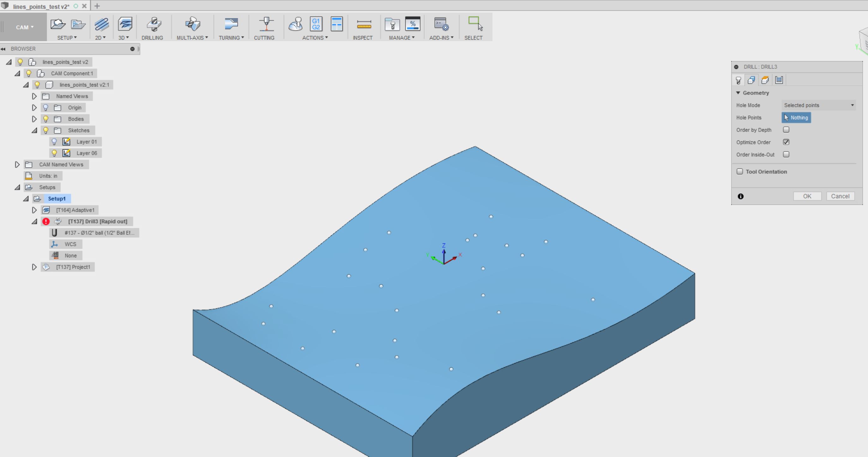Open the New Setup icon
The height and width of the screenshot is (457, 868).
[57, 24]
